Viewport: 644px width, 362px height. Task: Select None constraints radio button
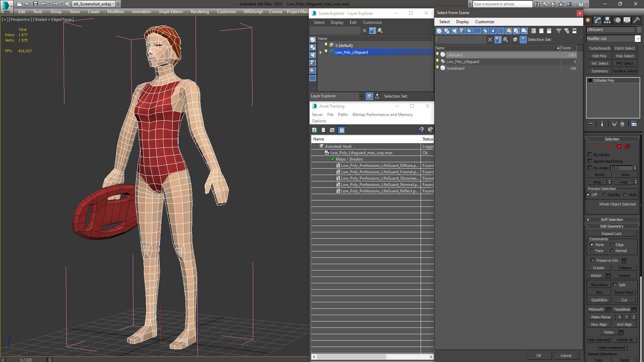(x=592, y=244)
